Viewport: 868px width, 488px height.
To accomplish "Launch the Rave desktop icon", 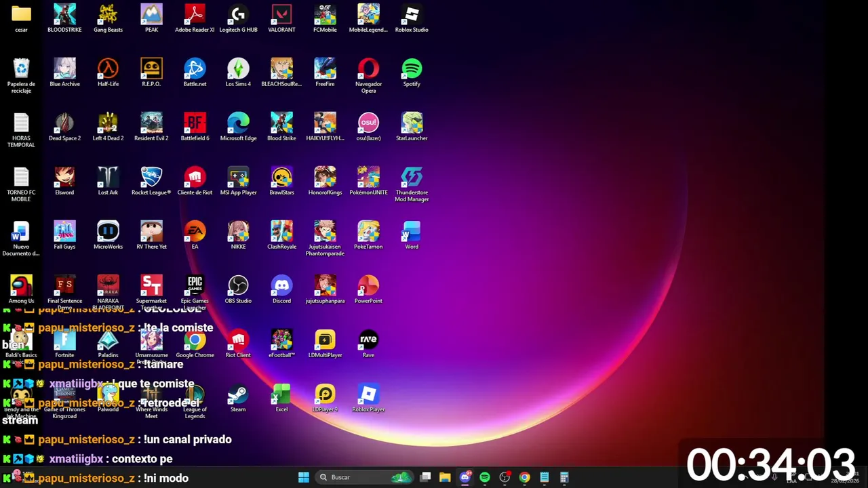I will click(x=368, y=344).
